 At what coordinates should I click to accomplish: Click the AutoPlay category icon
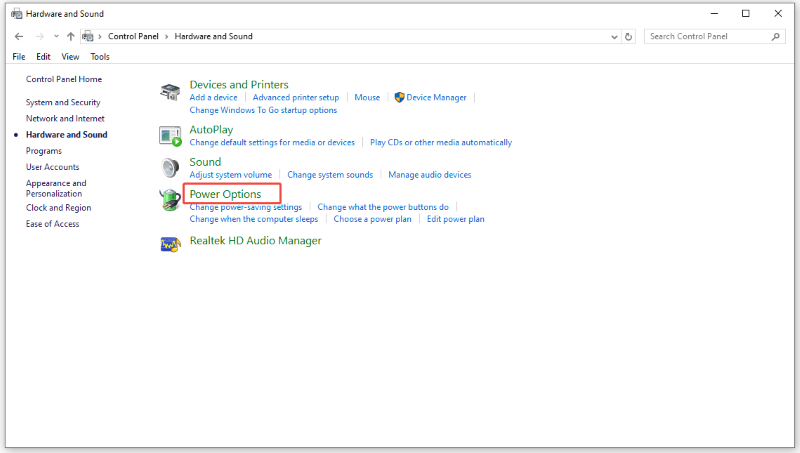tap(170, 136)
